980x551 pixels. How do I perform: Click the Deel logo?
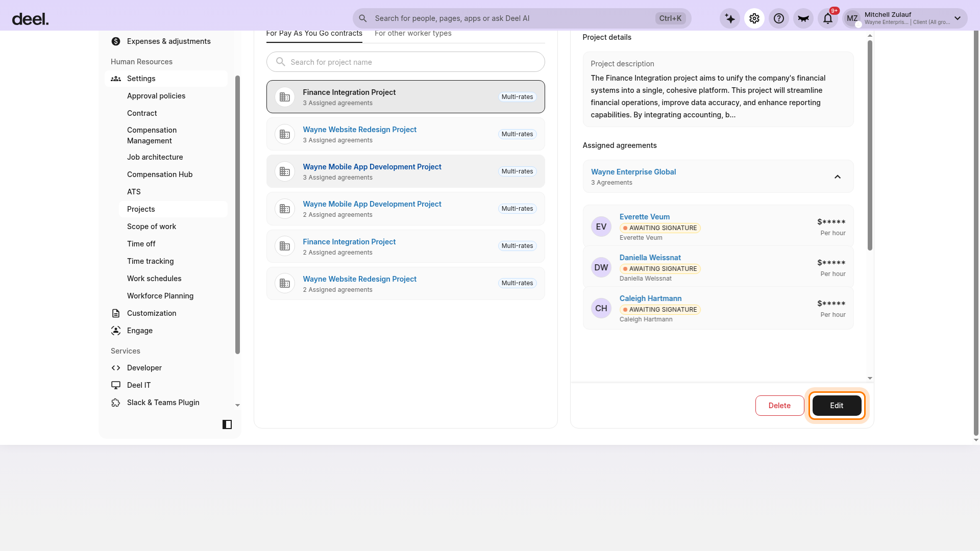click(30, 19)
